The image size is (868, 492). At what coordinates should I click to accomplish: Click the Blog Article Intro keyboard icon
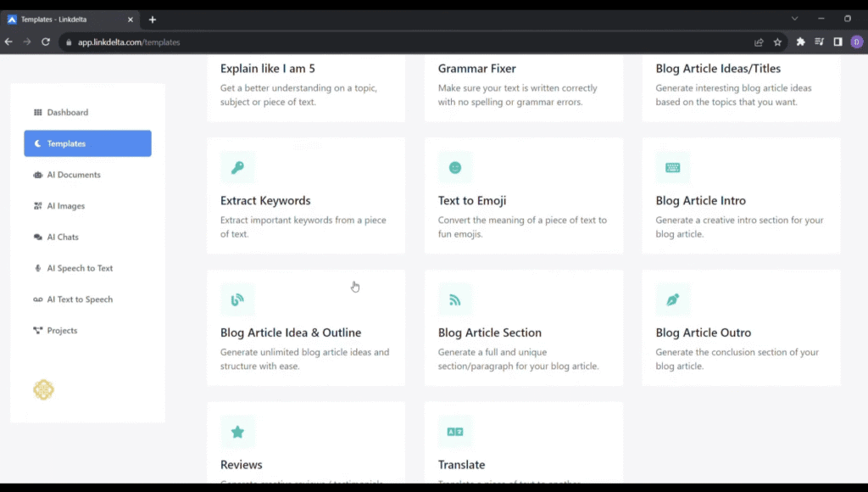(672, 168)
